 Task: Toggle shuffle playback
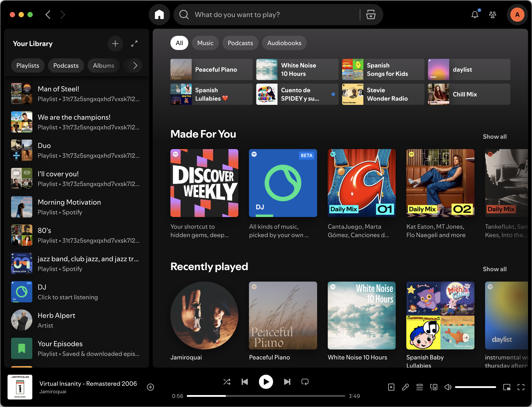point(227,382)
